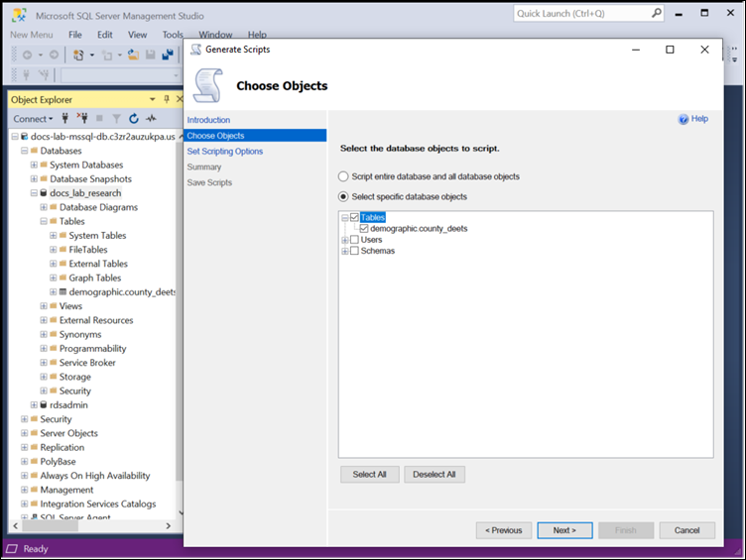
Task: Click the Help icon in Generate Scripts dialog
Action: (684, 119)
